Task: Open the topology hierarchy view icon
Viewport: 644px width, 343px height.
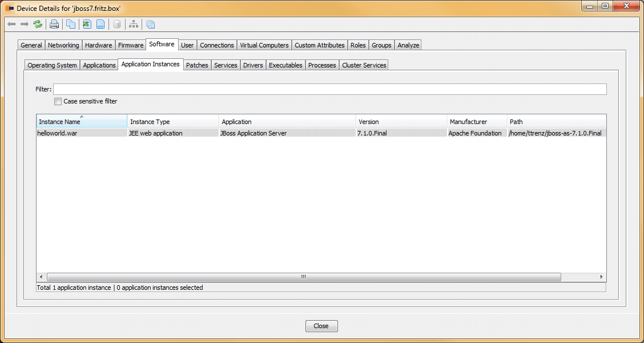Action: coord(133,24)
